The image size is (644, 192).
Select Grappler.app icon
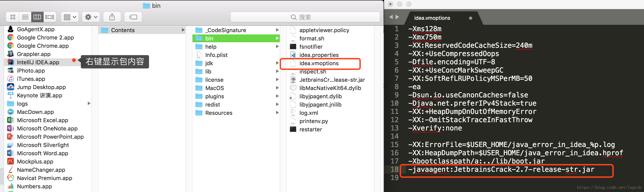pos(11,54)
